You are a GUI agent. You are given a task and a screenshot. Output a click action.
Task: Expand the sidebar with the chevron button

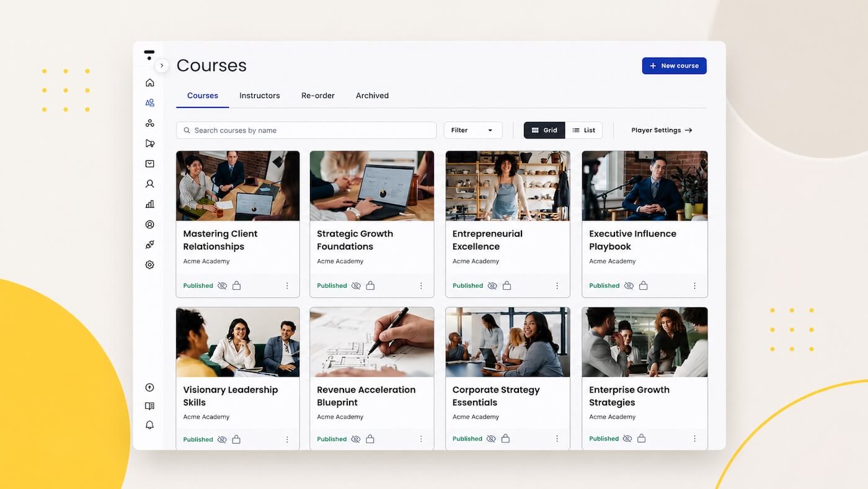tap(162, 65)
